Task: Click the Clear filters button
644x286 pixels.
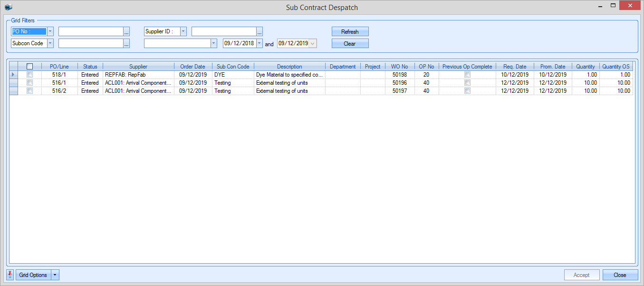Action: tap(350, 44)
